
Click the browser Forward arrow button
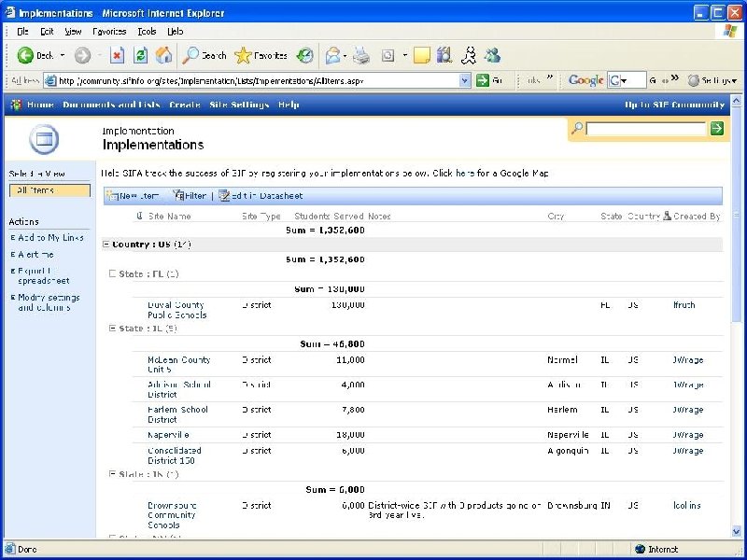click(82, 56)
